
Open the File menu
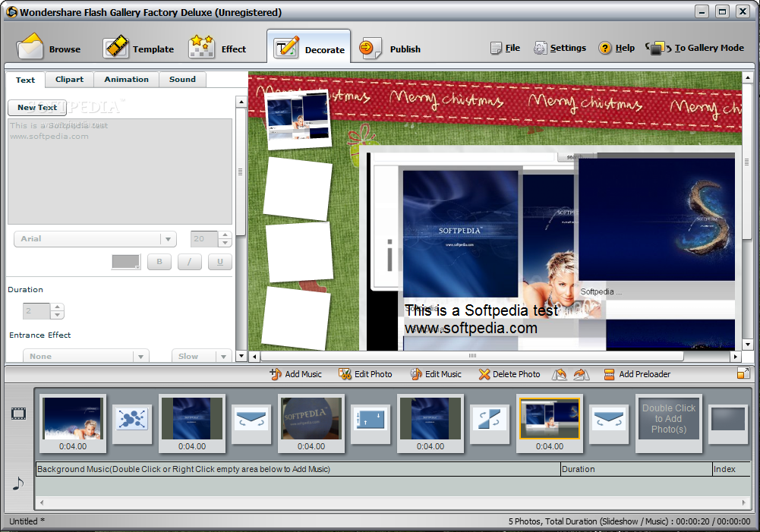point(505,48)
